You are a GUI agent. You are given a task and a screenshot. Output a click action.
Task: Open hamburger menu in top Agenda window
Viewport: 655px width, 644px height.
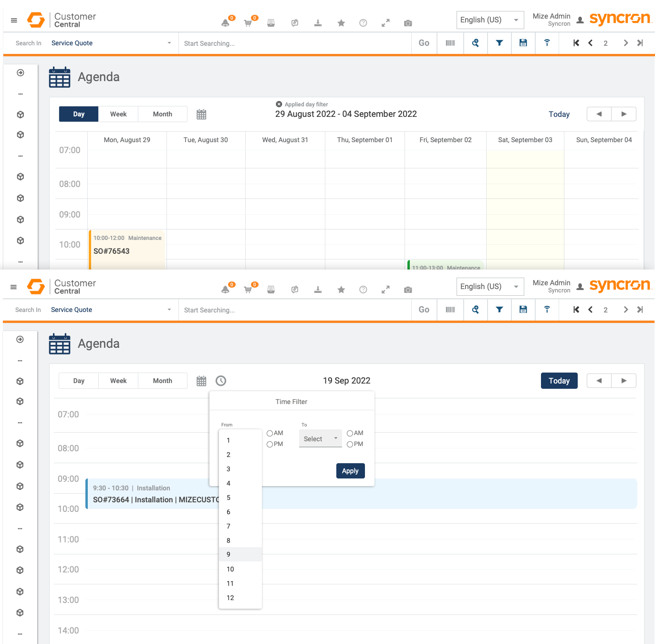(x=14, y=20)
